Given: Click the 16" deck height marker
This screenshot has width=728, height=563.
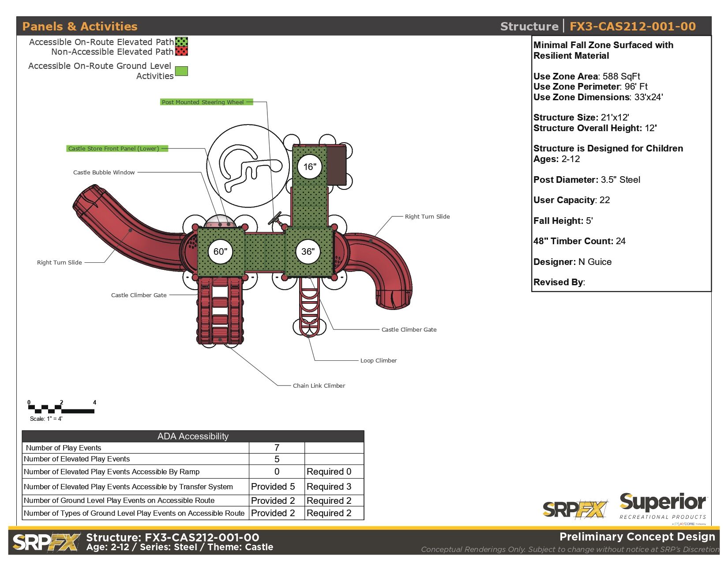Looking at the screenshot, I should (x=310, y=167).
